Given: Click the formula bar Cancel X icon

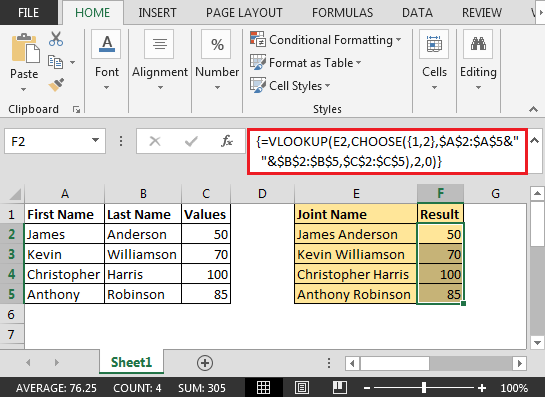Looking at the screenshot, I should click(x=155, y=141).
